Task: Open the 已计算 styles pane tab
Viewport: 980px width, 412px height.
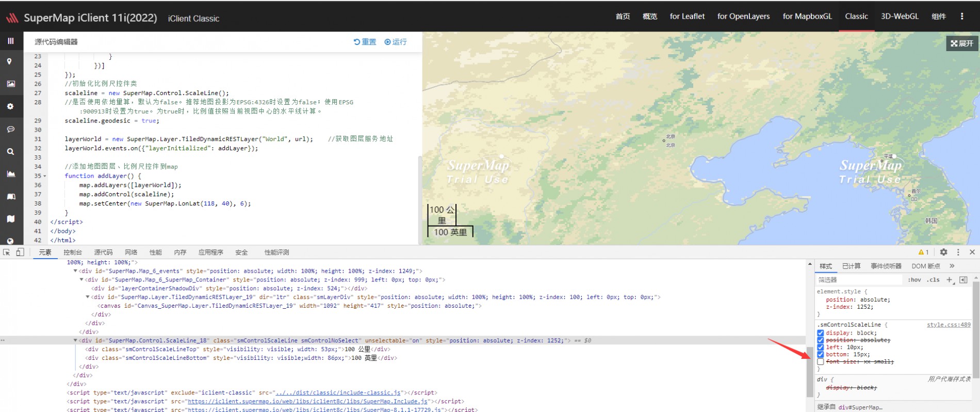Action: (x=852, y=266)
